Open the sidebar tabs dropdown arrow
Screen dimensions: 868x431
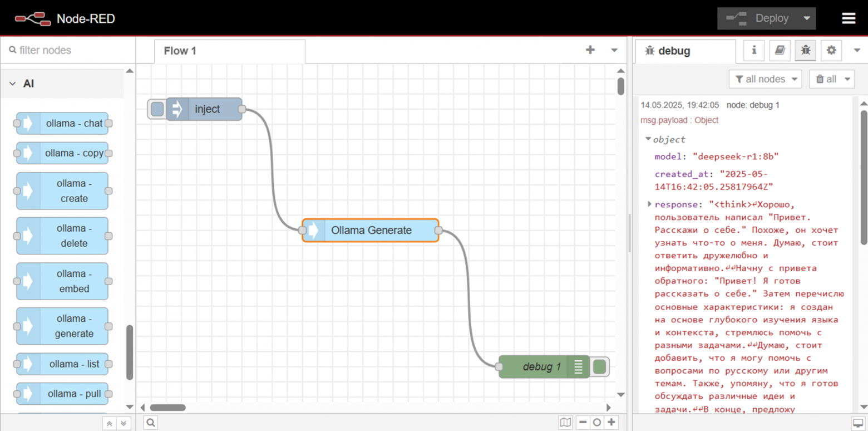(857, 50)
